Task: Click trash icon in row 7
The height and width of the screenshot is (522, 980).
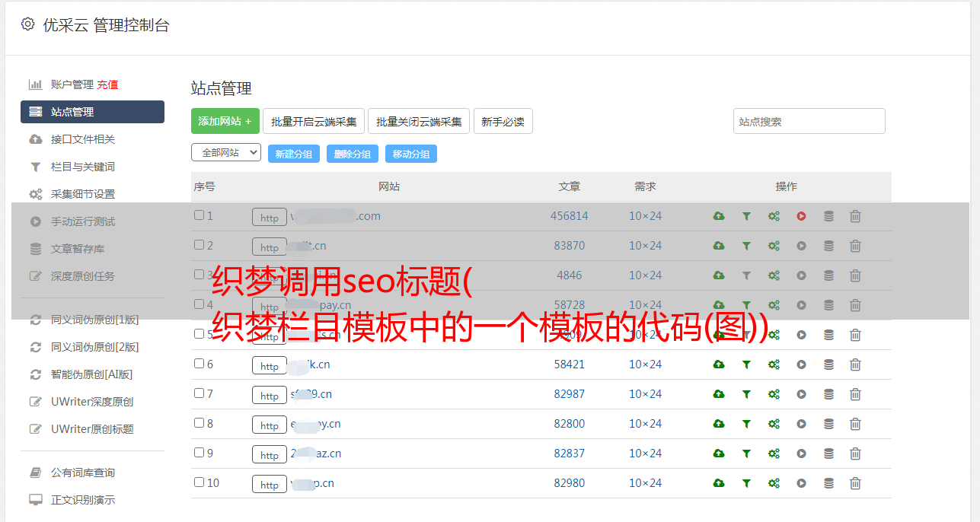Action: 855,394
